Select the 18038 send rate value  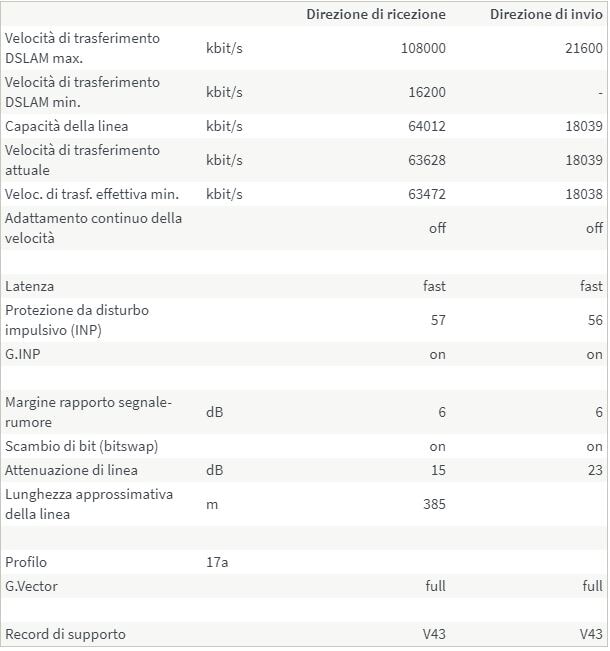coord(583,194)
